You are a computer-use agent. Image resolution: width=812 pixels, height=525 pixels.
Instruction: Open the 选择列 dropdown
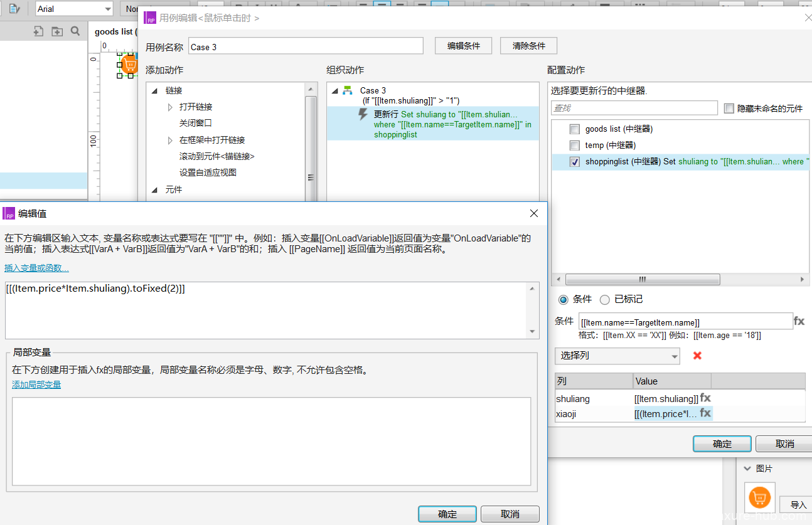click(617, 356)
